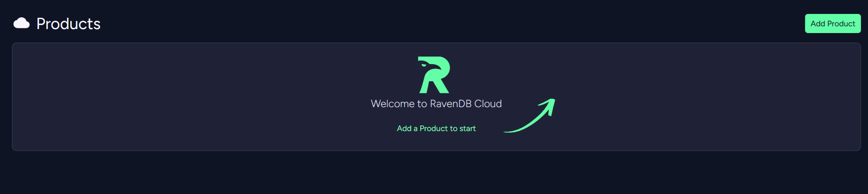Click the green RavenDB raven logo

434,75
